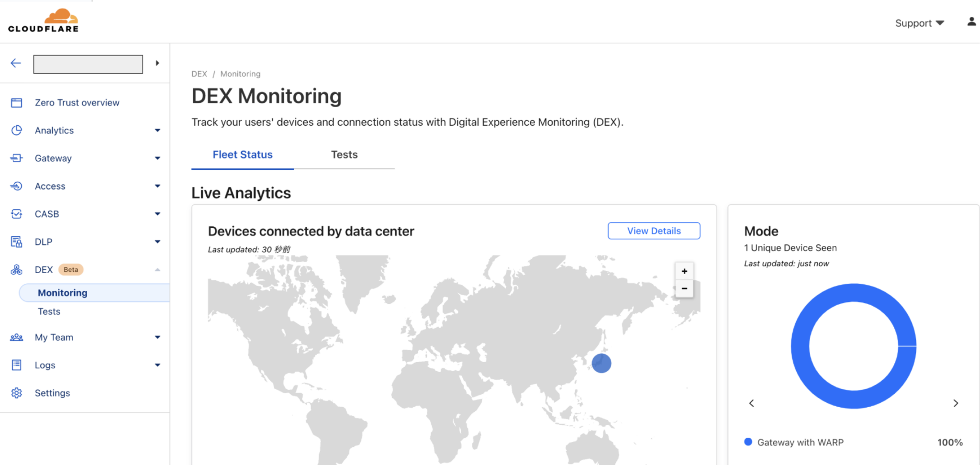980x465 pixels.
Task: Open the Support dropdown
Action: [918, 22]
